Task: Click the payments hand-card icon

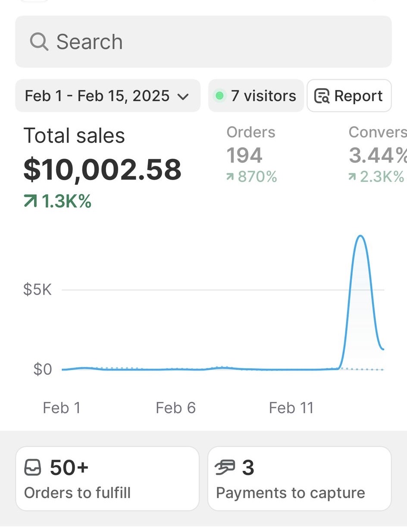Action: [225, 468]
